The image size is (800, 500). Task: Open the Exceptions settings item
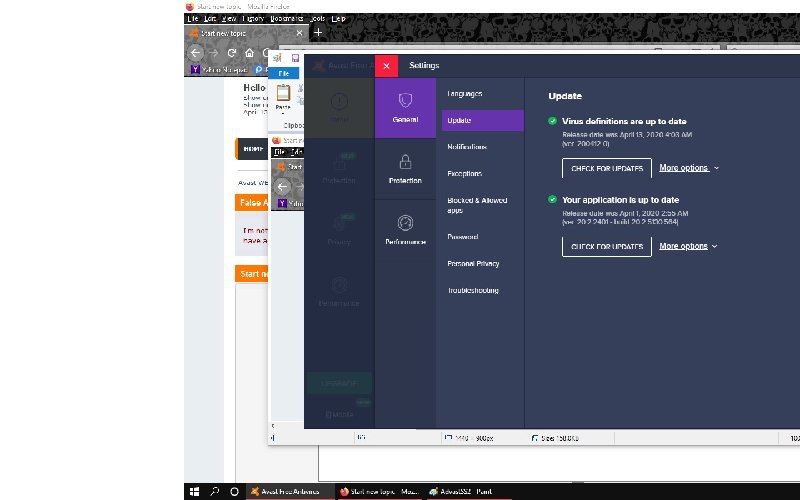[464, 173]
